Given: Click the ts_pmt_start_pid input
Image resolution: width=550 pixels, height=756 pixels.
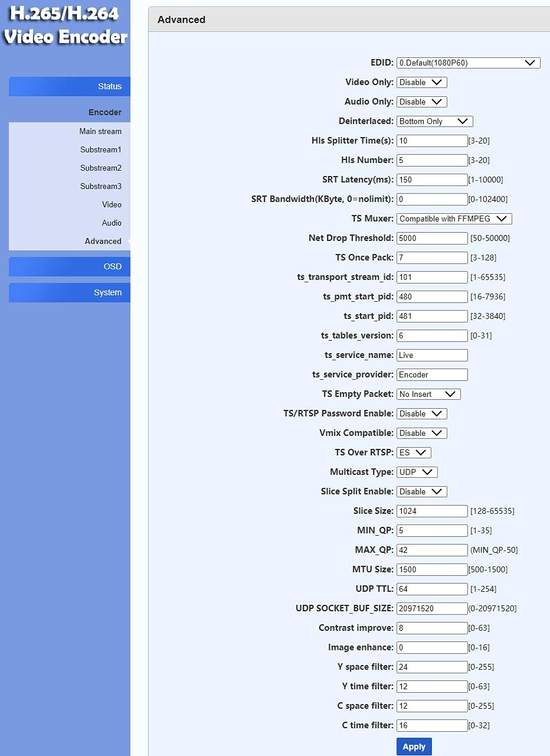Looking at the screenshot, I should point(432,296).
